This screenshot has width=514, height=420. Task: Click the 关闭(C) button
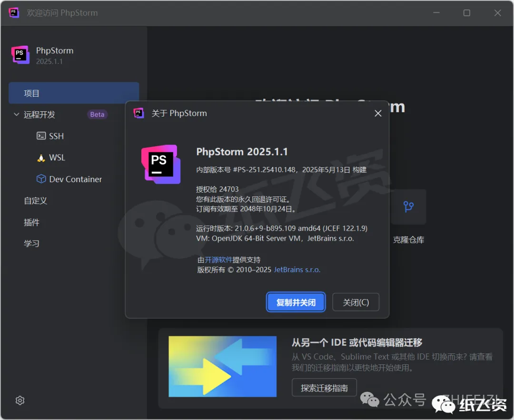click(356, 302)
